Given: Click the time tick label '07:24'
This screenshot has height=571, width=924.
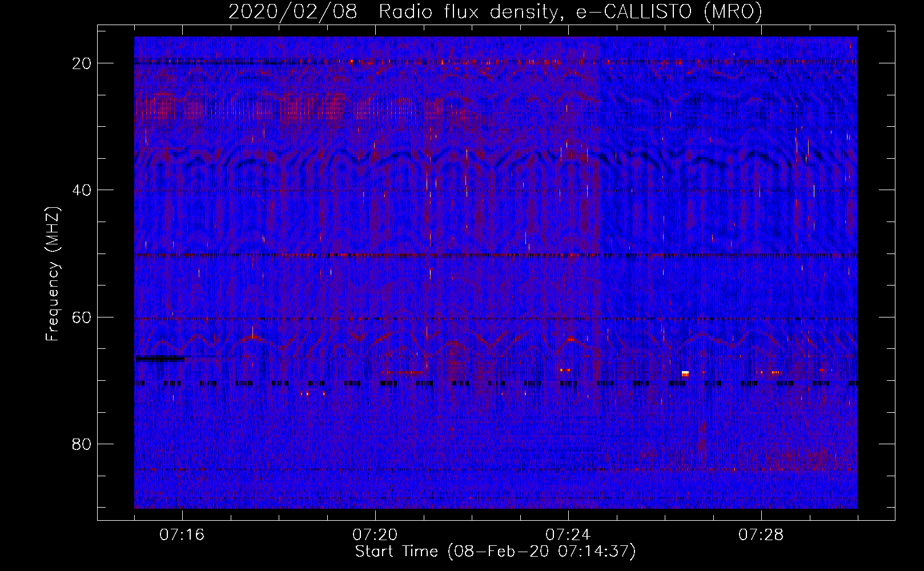Looking at the screenshot, I should (568, 535).
